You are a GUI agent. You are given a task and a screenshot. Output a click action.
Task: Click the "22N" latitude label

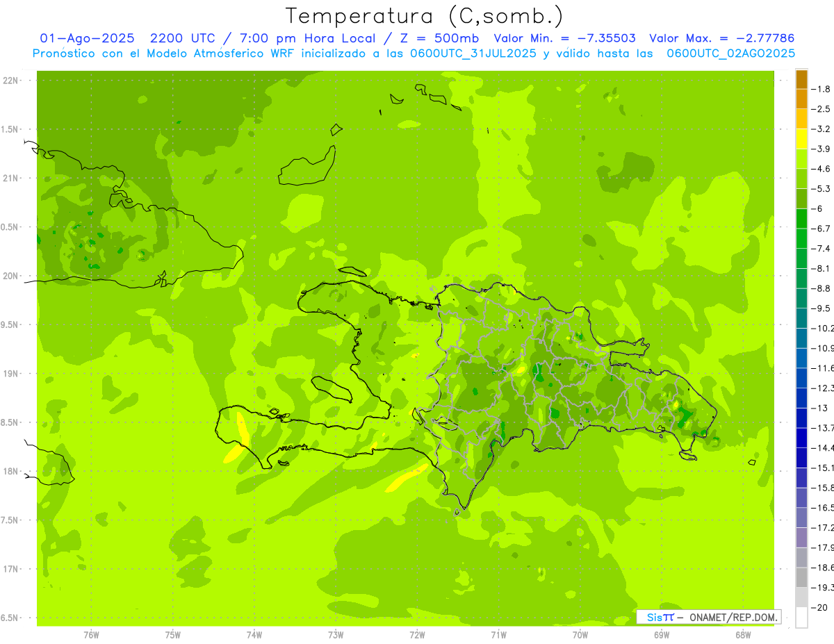11,81
